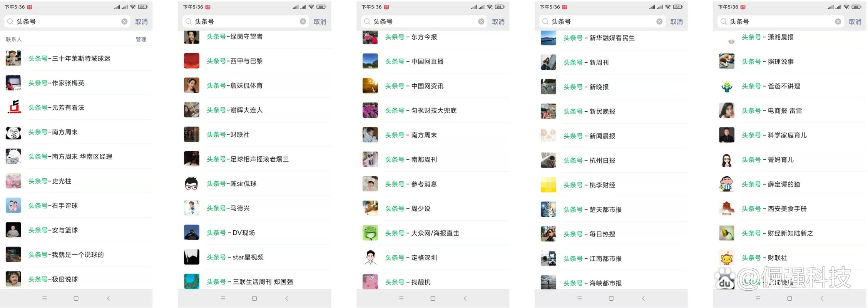Open contact 头条号 - 江南都市报
This screenshot has width=868, height=308.
[x=611, y=259]
